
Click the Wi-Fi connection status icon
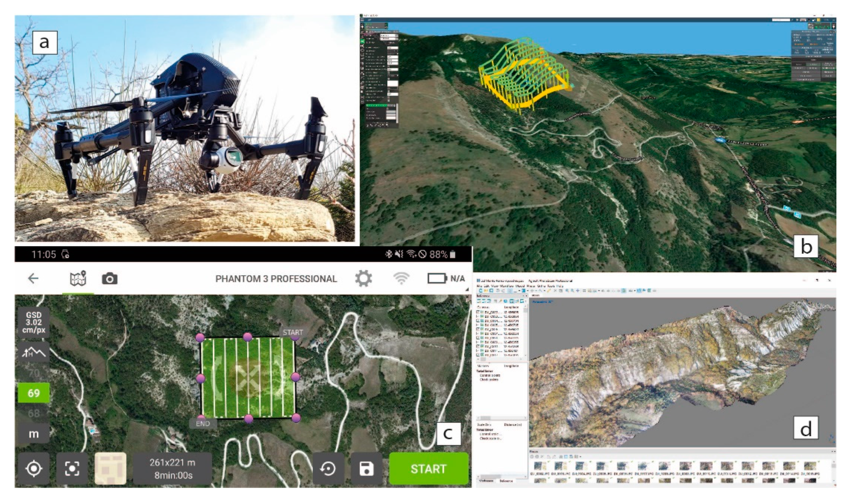(x=401, y=279)
